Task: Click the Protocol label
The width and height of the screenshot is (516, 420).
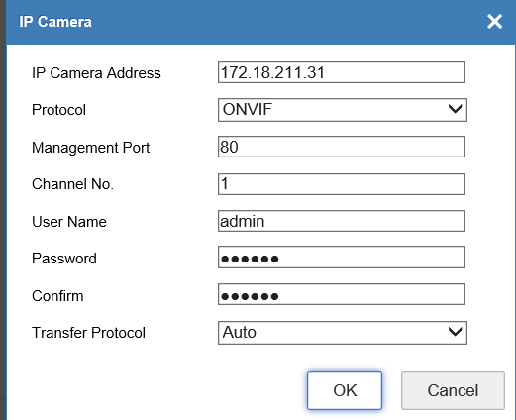Action: 58,110
